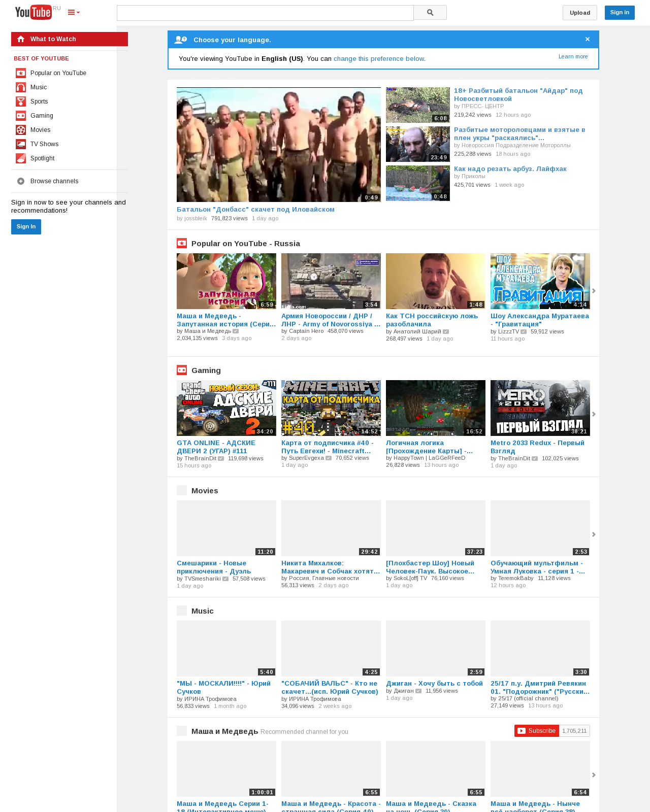Close the Choose your language banner
This screenshot has width=650, height=812.
pos(588,39)
